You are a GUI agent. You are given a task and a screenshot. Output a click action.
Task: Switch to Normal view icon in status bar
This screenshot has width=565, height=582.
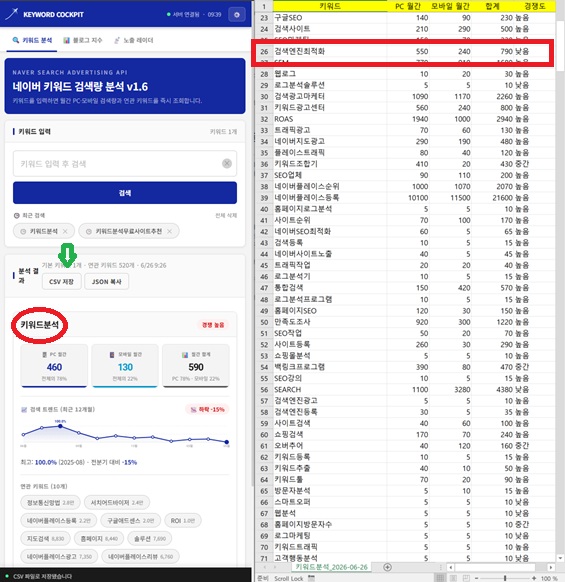(441, 578)
